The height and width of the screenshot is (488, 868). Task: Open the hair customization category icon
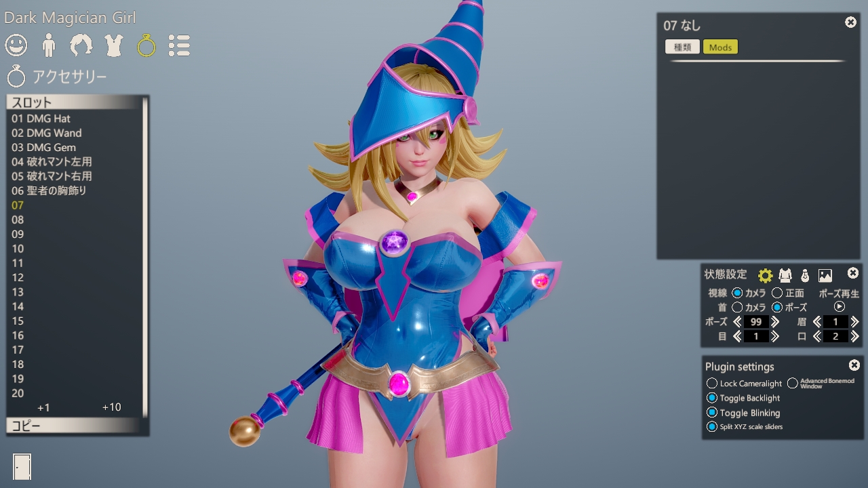click(81, 45)
